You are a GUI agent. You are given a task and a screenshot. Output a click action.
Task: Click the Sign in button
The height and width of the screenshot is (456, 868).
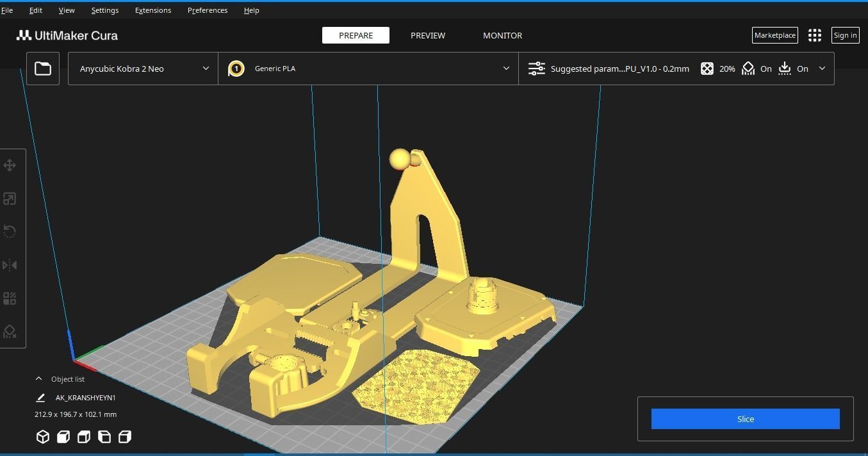click(845, 35)
